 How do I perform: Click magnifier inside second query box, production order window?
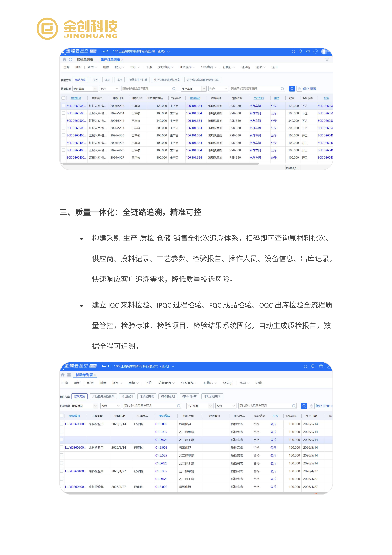pyautogui.click(x=282, y=89)
